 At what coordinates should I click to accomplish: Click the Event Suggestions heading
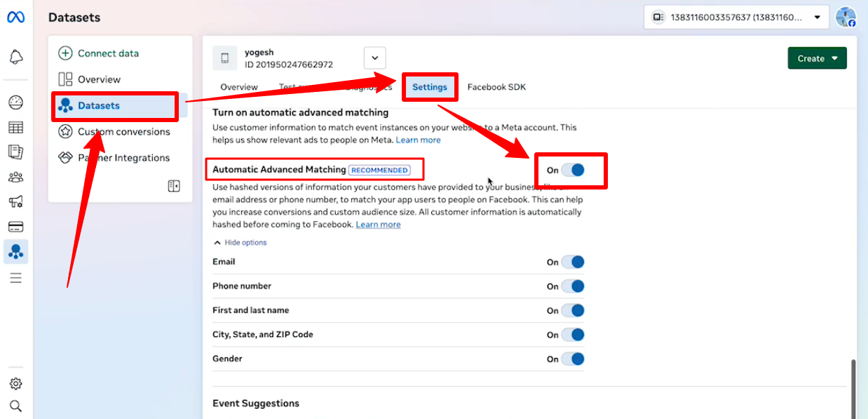pos(256,404)
